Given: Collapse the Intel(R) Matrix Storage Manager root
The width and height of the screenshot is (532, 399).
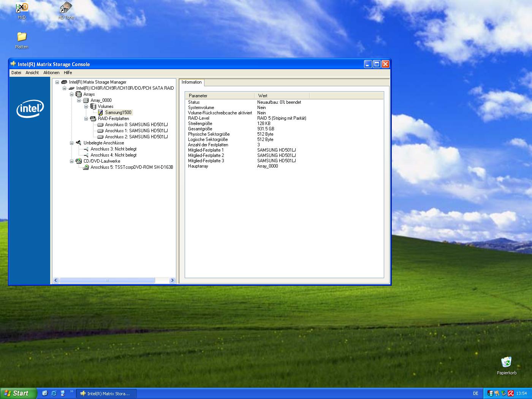Looking at the screenshot, I should tap(57, 82).
